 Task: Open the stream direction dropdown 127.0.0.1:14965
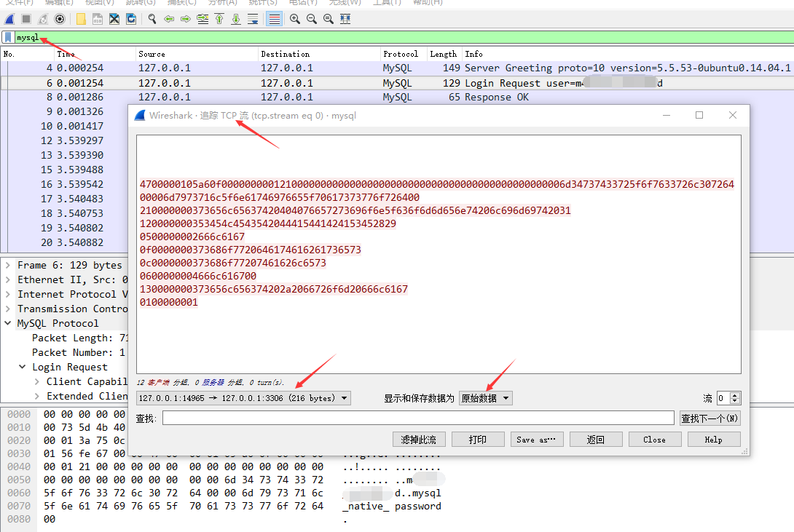click(243, 398)
